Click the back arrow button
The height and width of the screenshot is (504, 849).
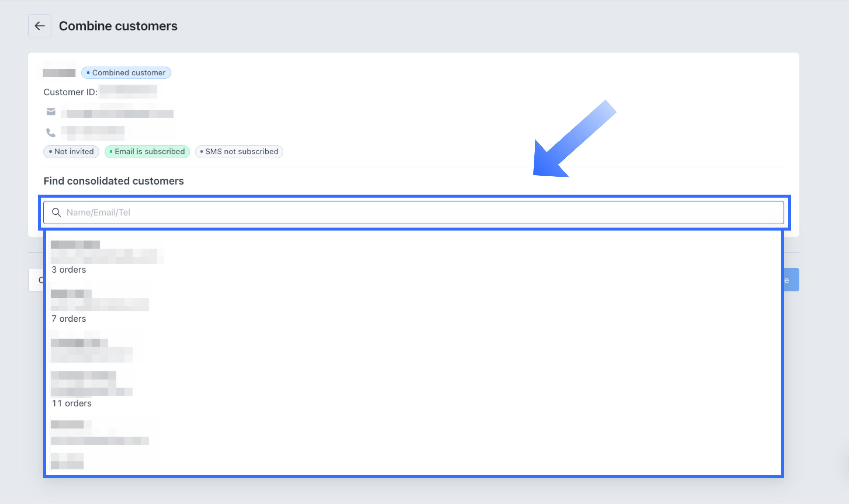[39, 26]
